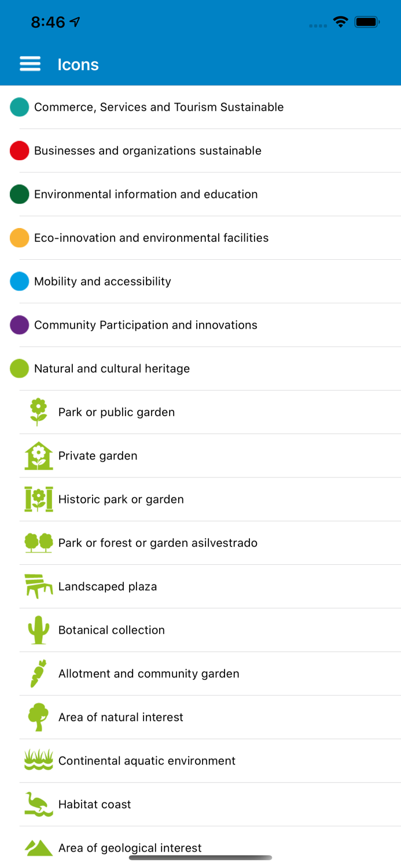Screen dimensions: 401x868
Task: Expand Commerce, Services and Tourism Sustainable
Action: coord(159,107)
